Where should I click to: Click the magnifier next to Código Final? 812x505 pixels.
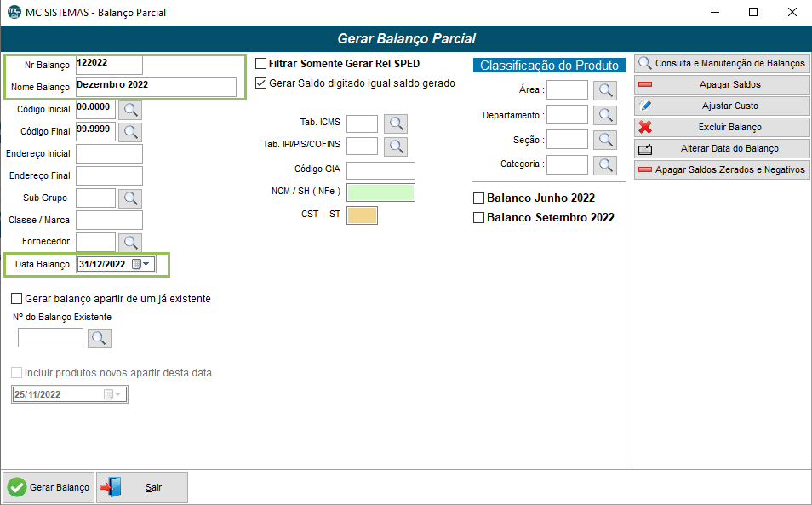[130, 131]
